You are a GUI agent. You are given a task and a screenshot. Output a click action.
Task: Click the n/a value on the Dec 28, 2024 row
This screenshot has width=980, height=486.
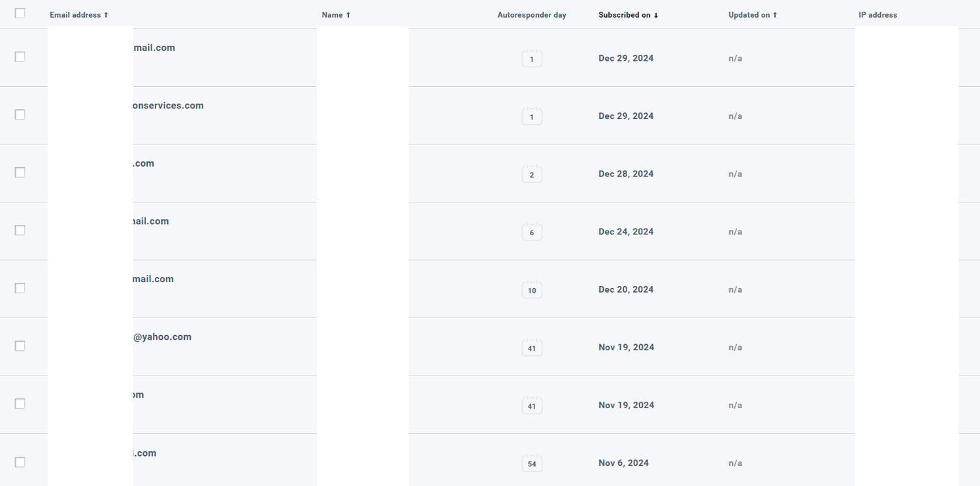pyautogui.click(x=735, y=174)
